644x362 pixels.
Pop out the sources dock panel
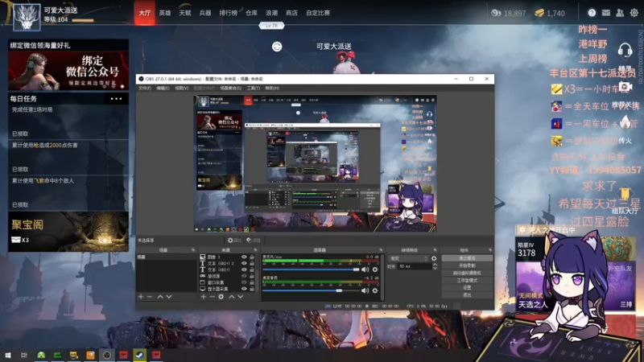[x=255, y=250]
